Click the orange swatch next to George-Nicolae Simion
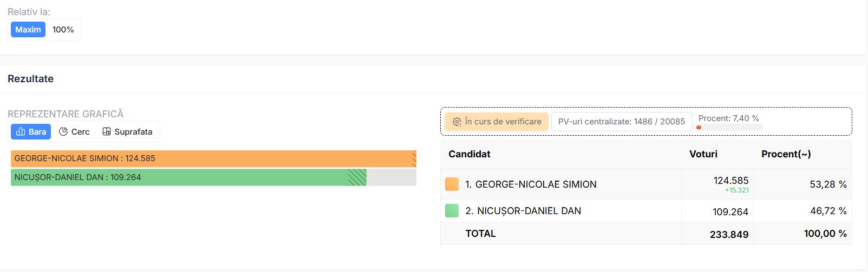This screenshot has height=272, width=868. pos(452,184)
